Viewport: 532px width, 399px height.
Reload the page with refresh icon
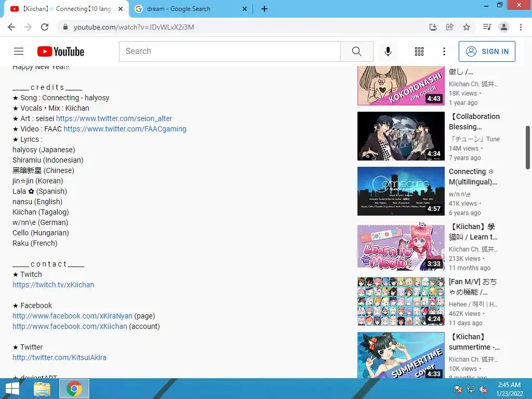pyautogui.click(x=45, y=27)
